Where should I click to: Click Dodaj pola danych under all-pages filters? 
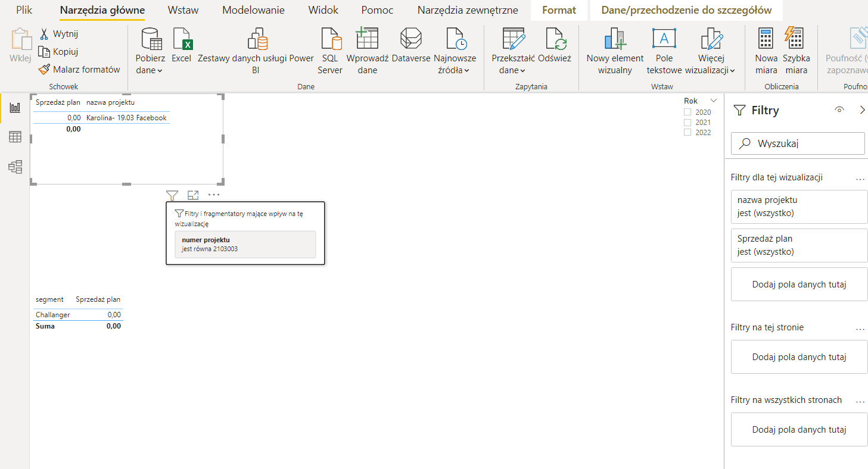799,430
